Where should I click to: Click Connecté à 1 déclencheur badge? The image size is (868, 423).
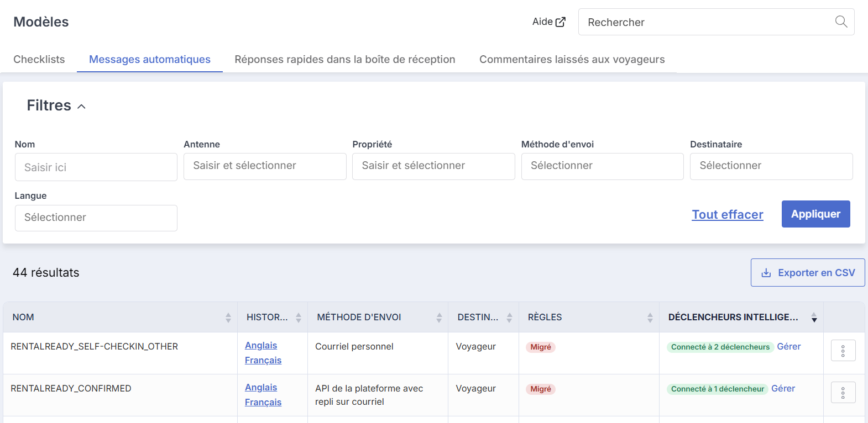pyautogui.click(x=718, y=389)
